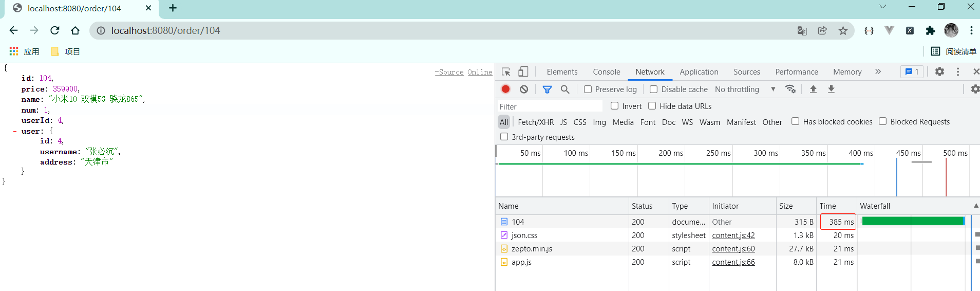Open the Extensions puzzle menu

coord(930,31)
